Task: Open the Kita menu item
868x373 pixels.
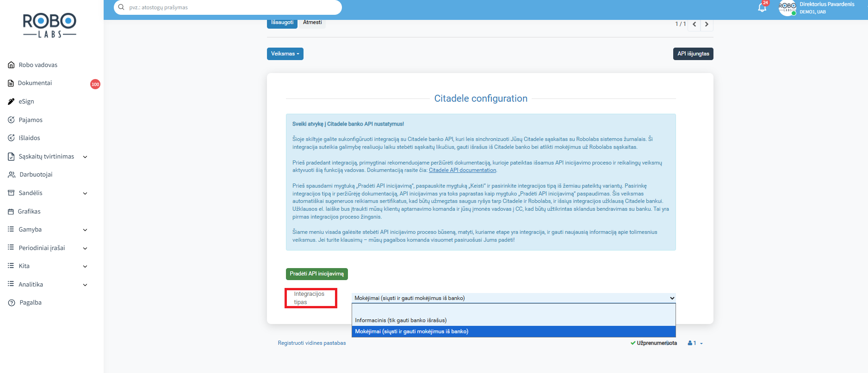Action: [x=24, y=266]
